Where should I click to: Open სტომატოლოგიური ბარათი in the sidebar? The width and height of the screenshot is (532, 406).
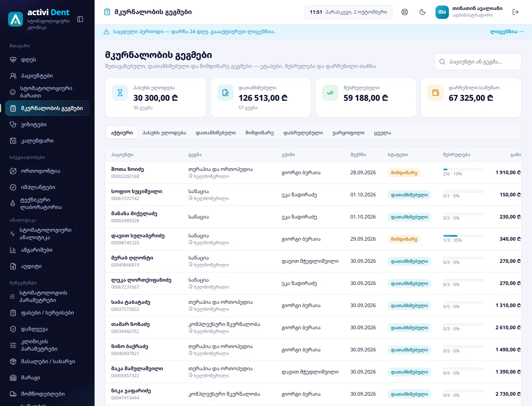47,92
